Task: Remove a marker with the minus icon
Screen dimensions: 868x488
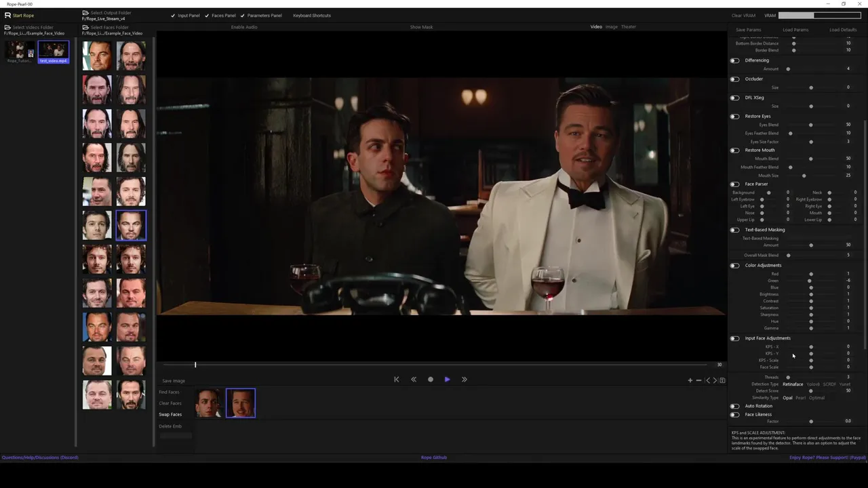Action: coord(698,380)
